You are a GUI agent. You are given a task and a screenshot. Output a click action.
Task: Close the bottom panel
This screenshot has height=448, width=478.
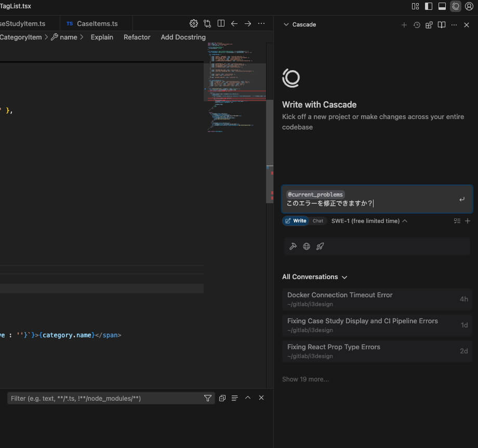tap(261, 398)
